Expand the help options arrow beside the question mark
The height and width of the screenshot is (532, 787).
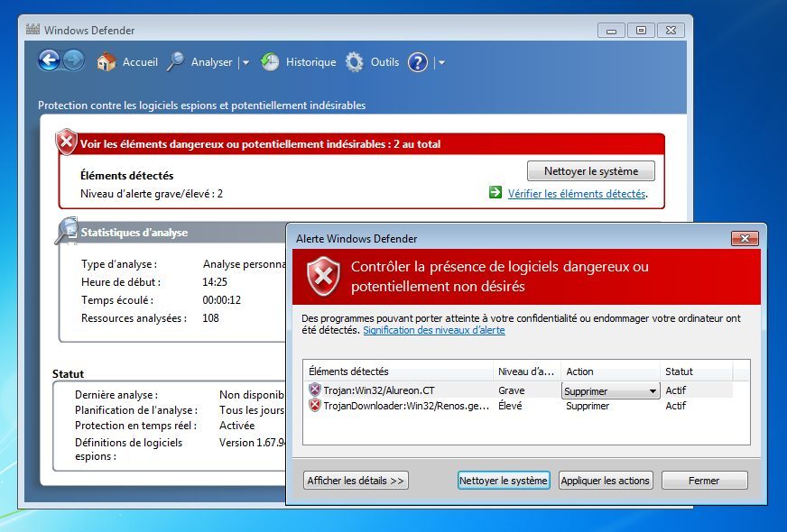441,63
